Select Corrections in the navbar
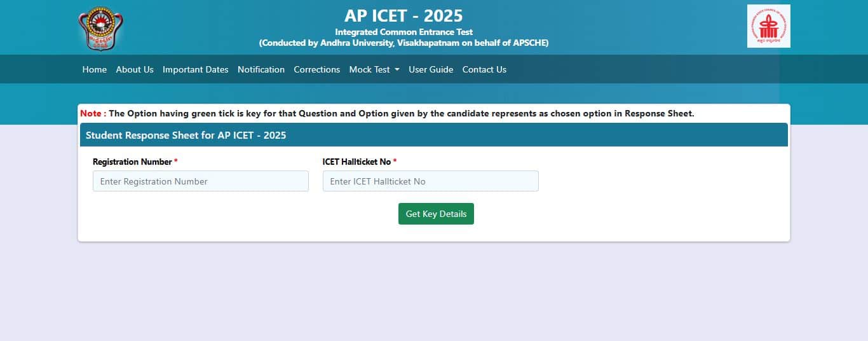 pyautogui.click(x=316, y=69)
